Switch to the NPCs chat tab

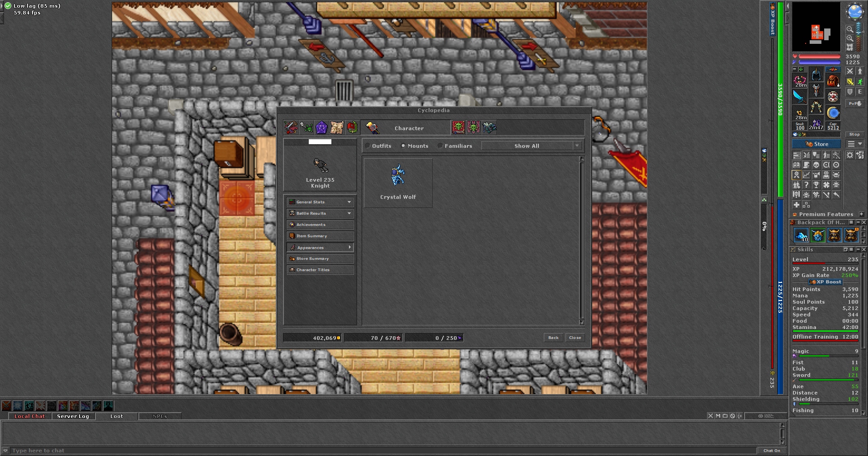(x=160, y=416)
